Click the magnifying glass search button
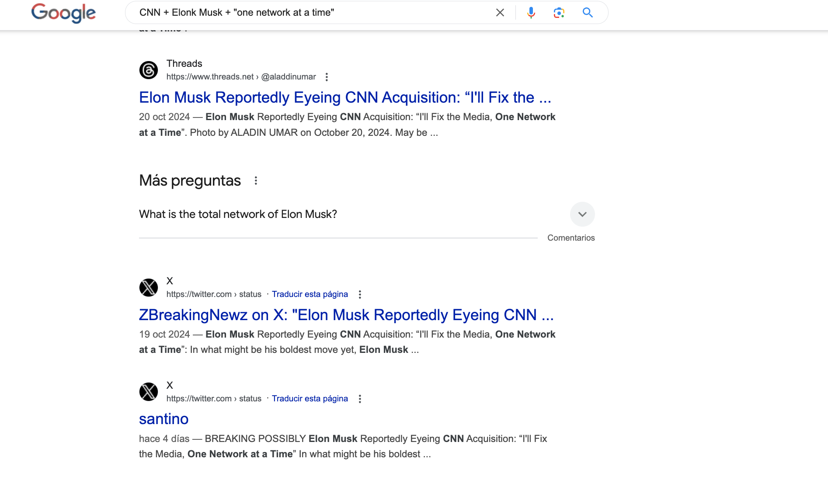828x504 pixels. point(588,13)
